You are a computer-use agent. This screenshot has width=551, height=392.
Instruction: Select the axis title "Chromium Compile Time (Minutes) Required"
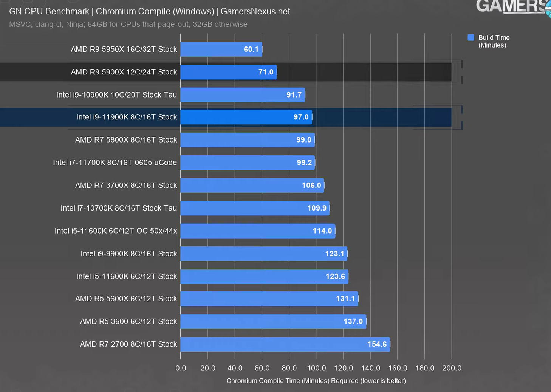pyautogui.click(x=293, y=381)
